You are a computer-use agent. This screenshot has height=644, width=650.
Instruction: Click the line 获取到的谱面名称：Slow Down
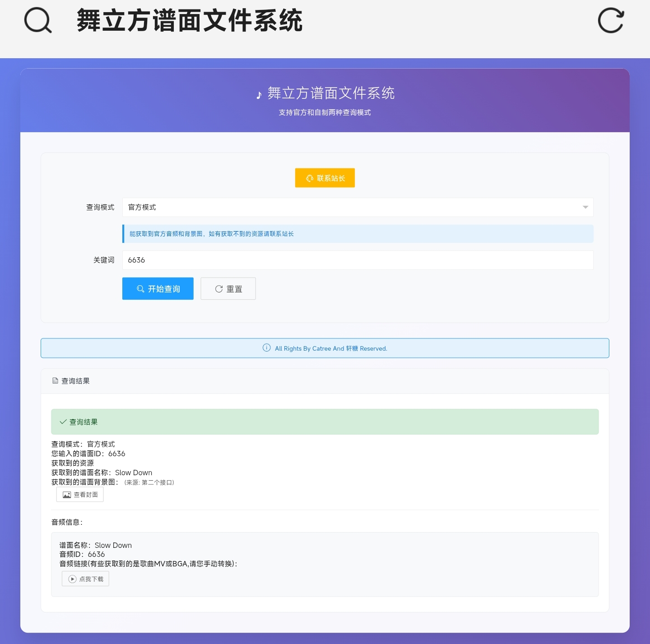pos(102,473)
